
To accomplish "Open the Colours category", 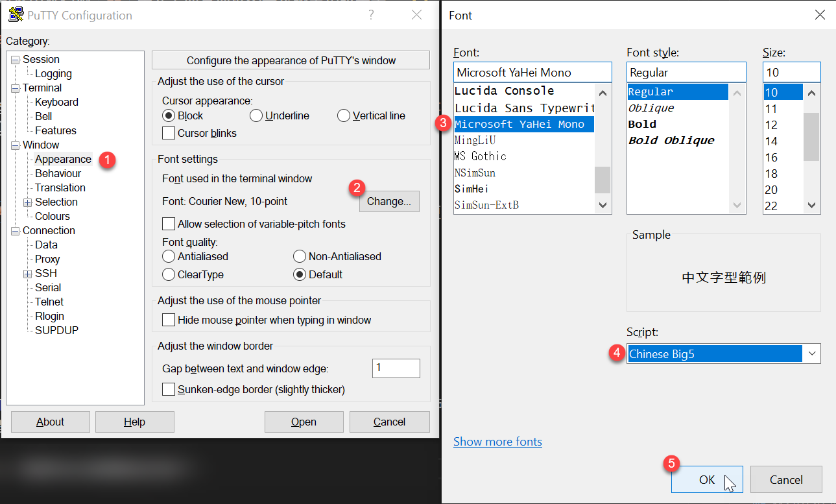I will click(x=53, y=216).
